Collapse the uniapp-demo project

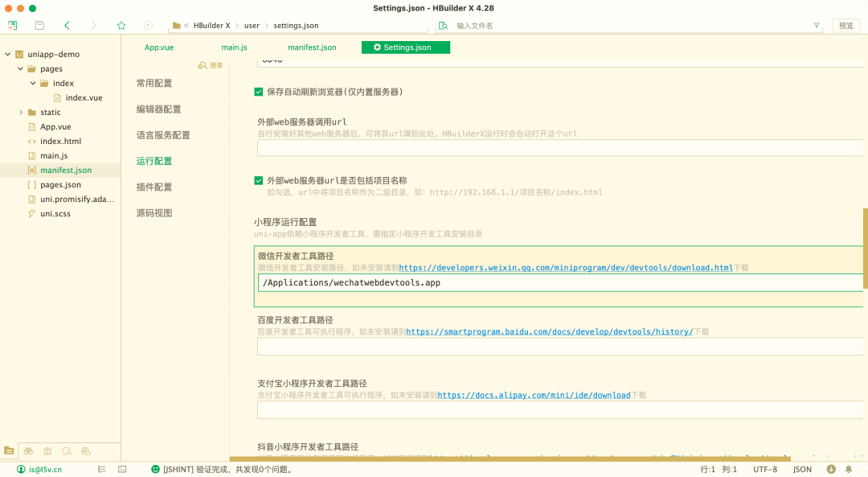coord(8,54)
